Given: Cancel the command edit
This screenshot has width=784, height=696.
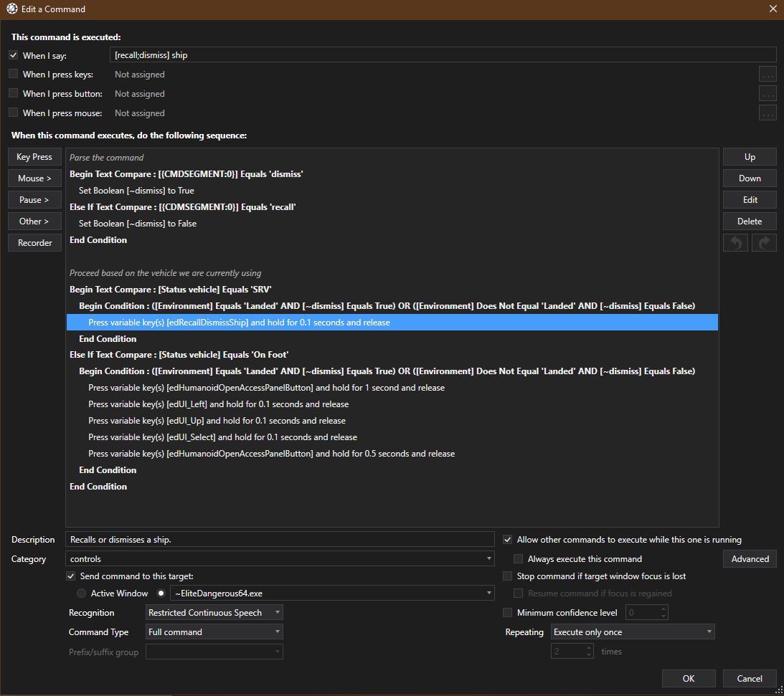Looking at the screenshot, I should point(750,679).
